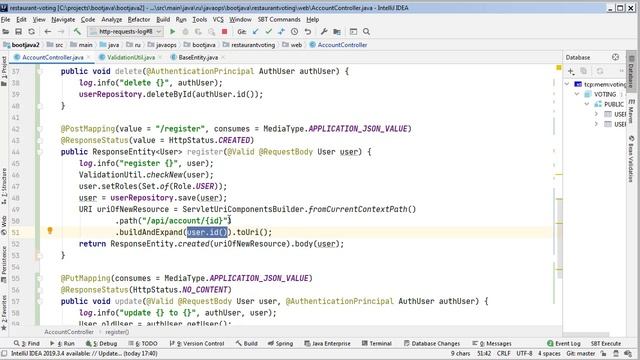Screen dimensions: 640x360
Task: Click the 51:42 line position indicator
Action: coord(484,353)
